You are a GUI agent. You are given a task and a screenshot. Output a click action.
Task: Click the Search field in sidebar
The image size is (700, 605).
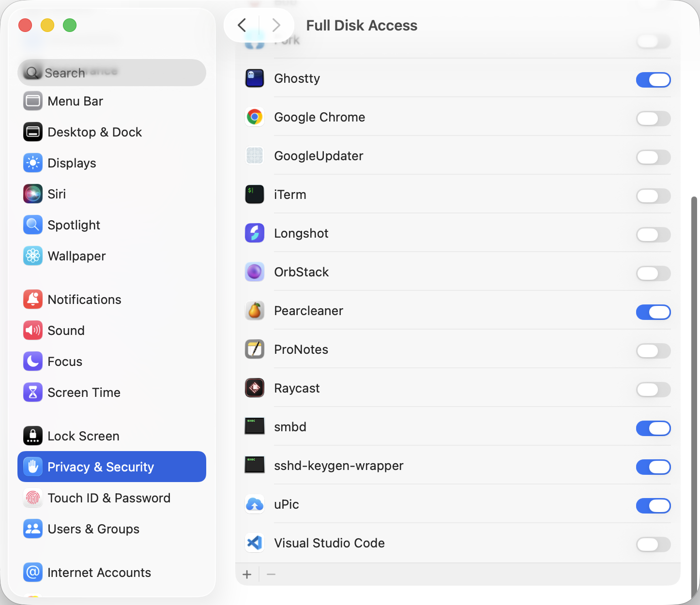point(112,73)
